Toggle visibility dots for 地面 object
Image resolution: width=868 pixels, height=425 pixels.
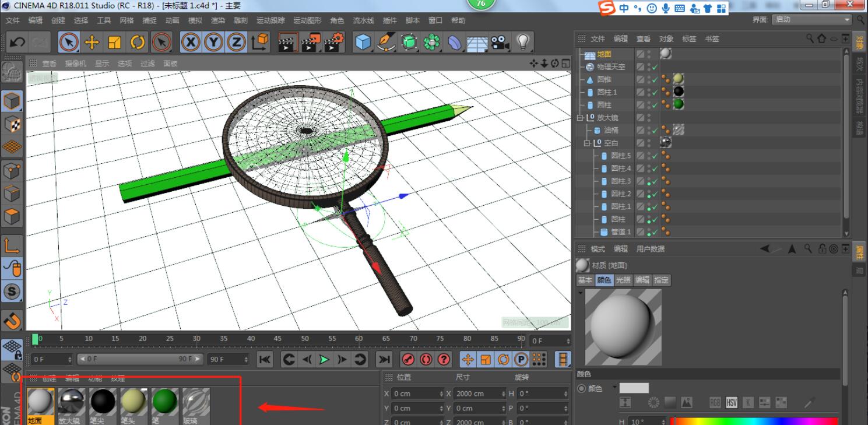(x=649, y=54)
